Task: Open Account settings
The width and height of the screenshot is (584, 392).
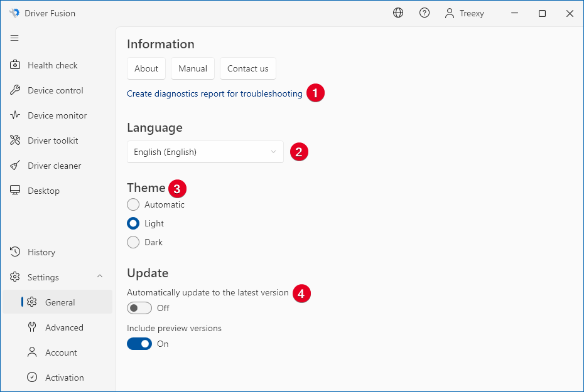Action: click(58, 352)
